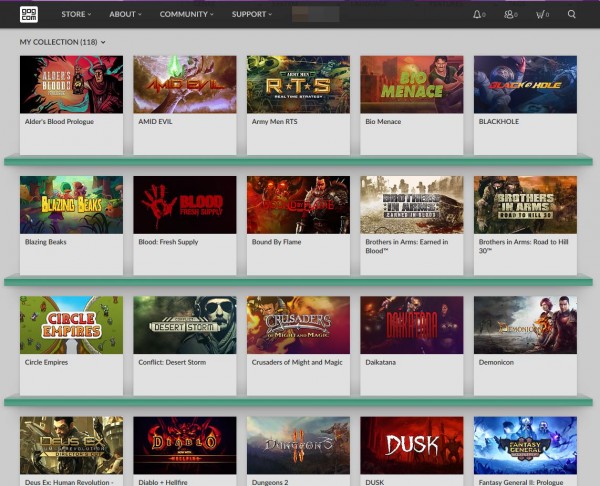Image resolution: width=600 pixels, height=486 pixels.
Task: Click the "Alder's Blood Prologue" title text
Action: pyautogui.click(x=59, y=122)
